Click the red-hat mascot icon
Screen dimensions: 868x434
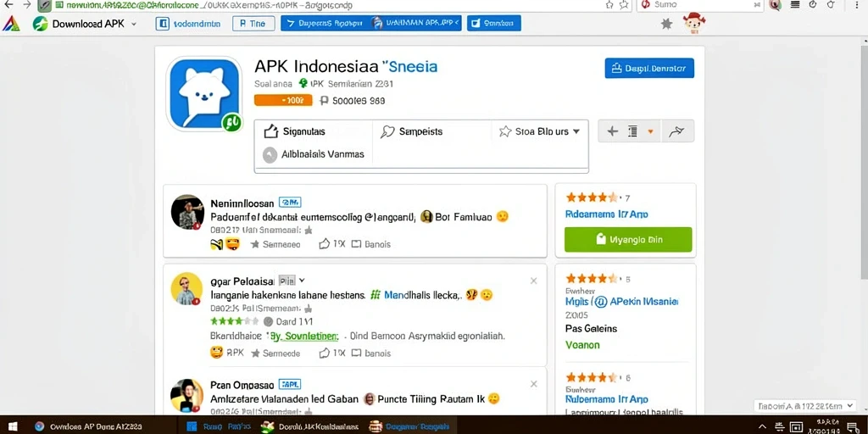tap(694, 24)
